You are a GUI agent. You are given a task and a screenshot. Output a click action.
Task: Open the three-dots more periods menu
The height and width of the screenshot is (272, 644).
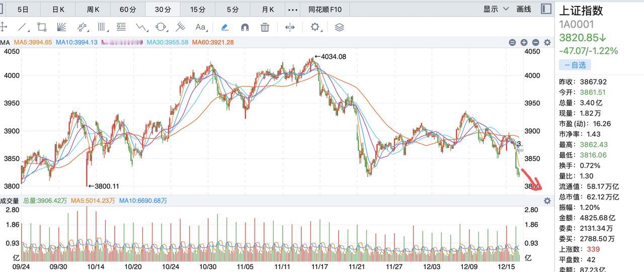pyautogui.click(x=292, y=10)
